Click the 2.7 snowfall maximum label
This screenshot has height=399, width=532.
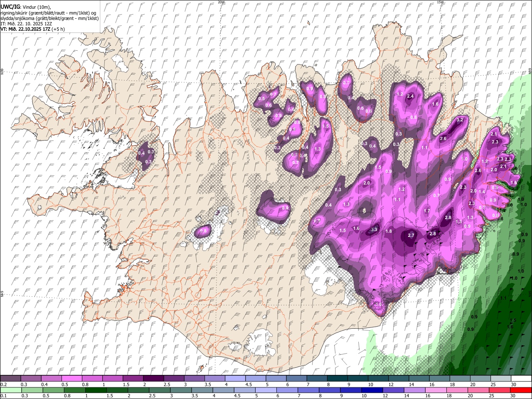(411, 235)
